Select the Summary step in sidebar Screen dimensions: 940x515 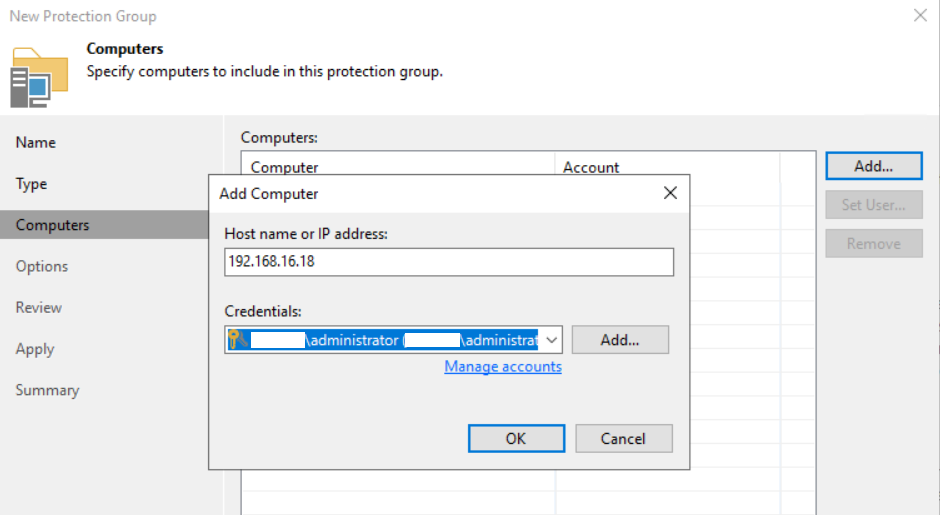pyautogui.click(x=47, y=390)
